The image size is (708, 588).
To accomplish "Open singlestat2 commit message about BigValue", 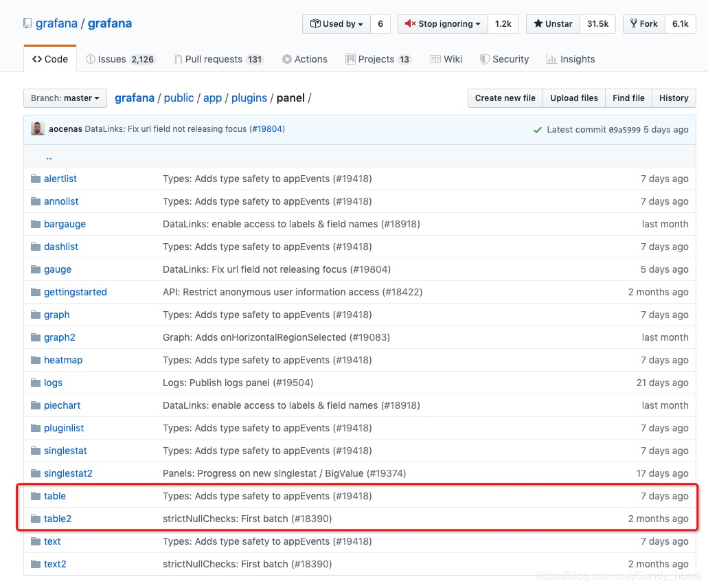I will [284, 473].
